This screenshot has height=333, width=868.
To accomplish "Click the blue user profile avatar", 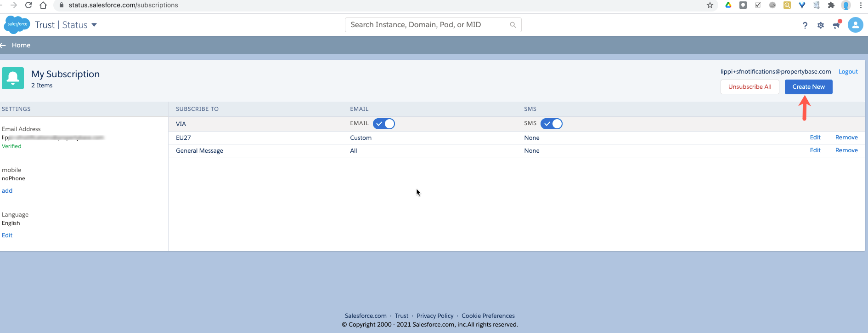I will pos(855,25).
